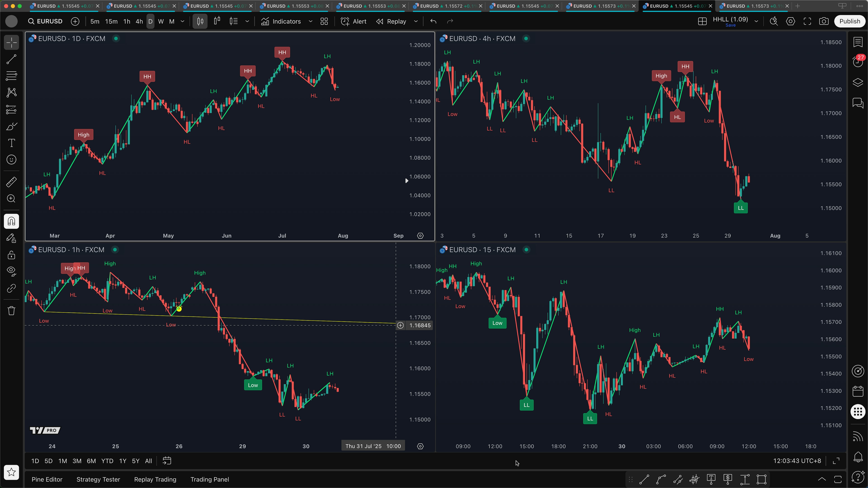Select the brush drawing tool

tap(12, 126)
